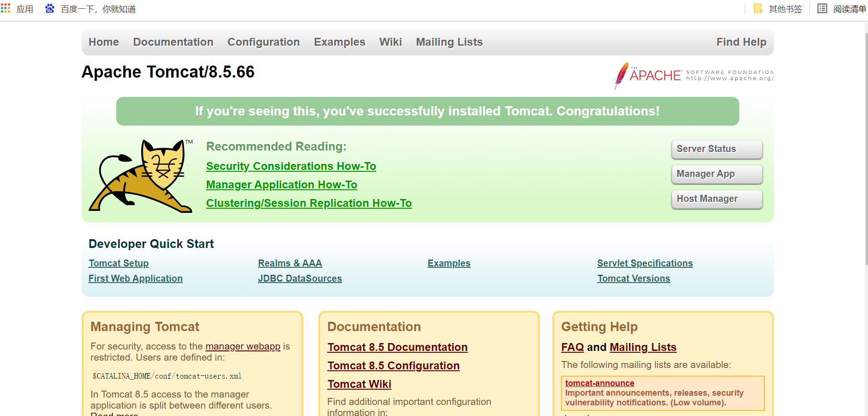Open Tomcat 8.5 Documentation link
Viewport: 868px width, 416px height.
tap(397, 347)
